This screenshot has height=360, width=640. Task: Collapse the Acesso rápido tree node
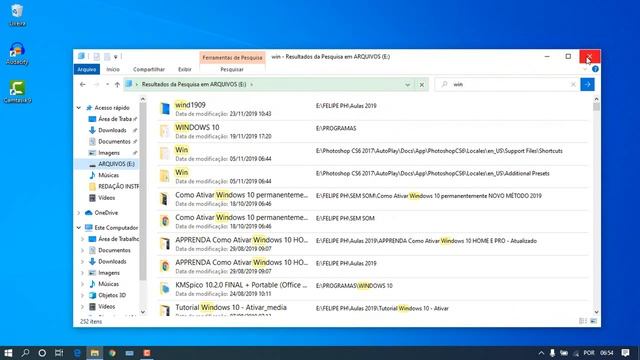coord(79,108)
